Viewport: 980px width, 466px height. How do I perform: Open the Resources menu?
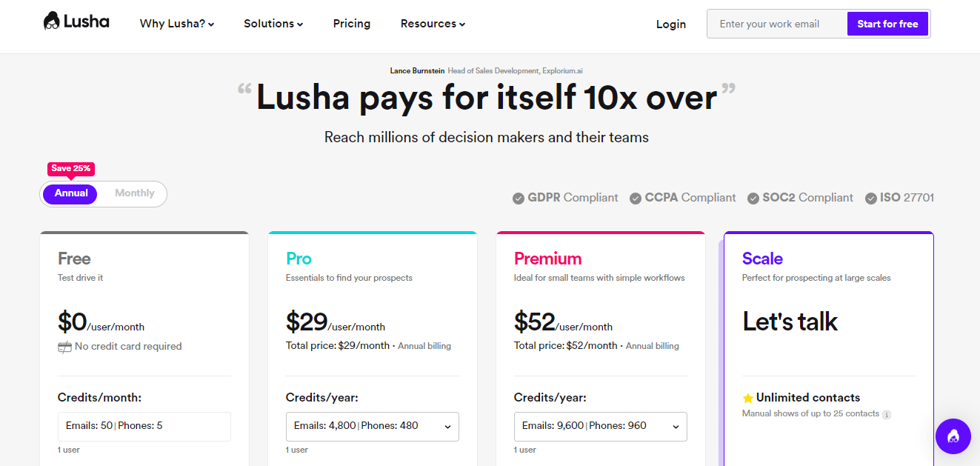432,24
